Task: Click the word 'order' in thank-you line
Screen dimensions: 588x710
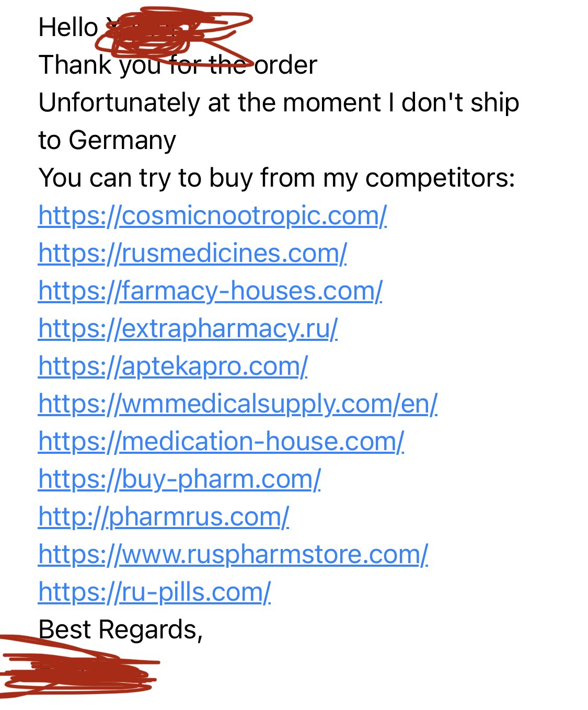Action: [286, 65]
